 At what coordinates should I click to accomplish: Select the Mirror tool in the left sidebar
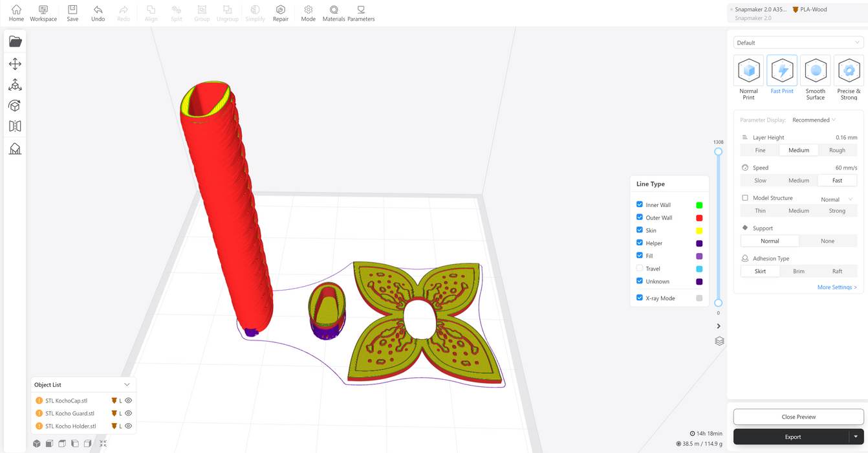(16, 127)
